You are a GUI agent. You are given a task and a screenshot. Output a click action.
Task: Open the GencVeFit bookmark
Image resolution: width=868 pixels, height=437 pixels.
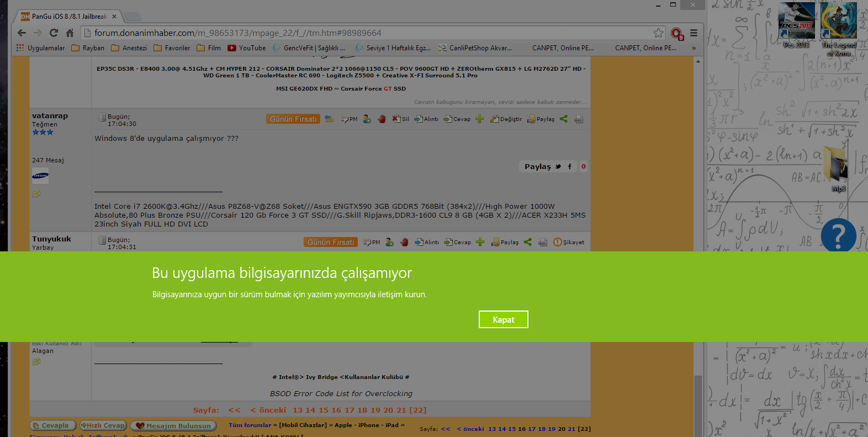[309, 48]
